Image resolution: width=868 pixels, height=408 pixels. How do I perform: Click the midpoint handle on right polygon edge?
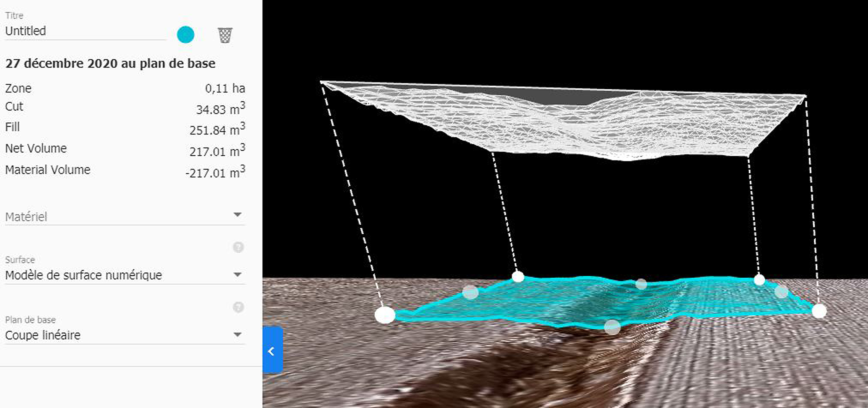click(x=781, y=292)
